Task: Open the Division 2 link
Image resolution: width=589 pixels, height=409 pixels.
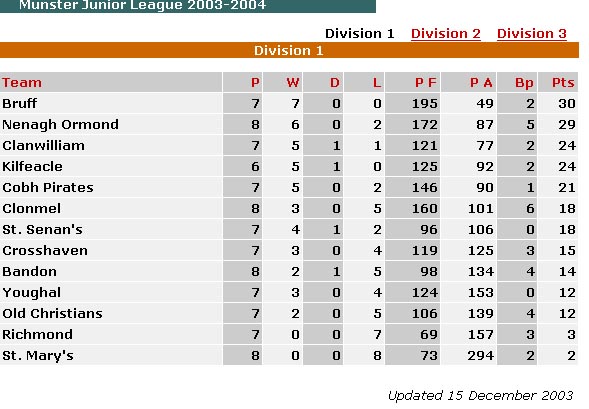Action: [446, 33]
